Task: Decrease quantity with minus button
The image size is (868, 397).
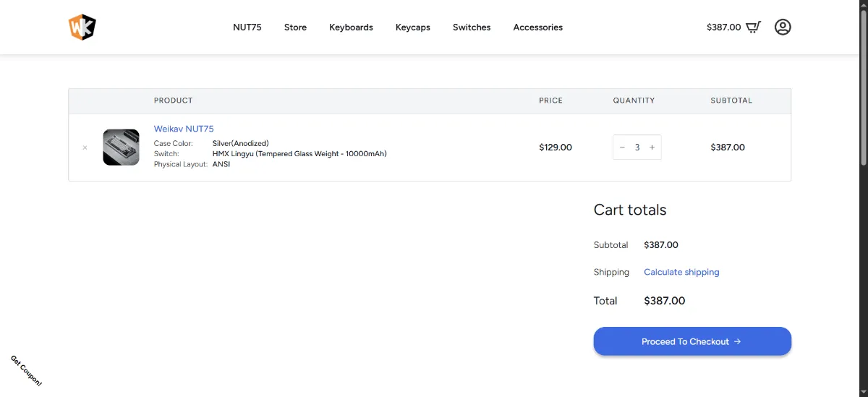Action: pos(622,148)
